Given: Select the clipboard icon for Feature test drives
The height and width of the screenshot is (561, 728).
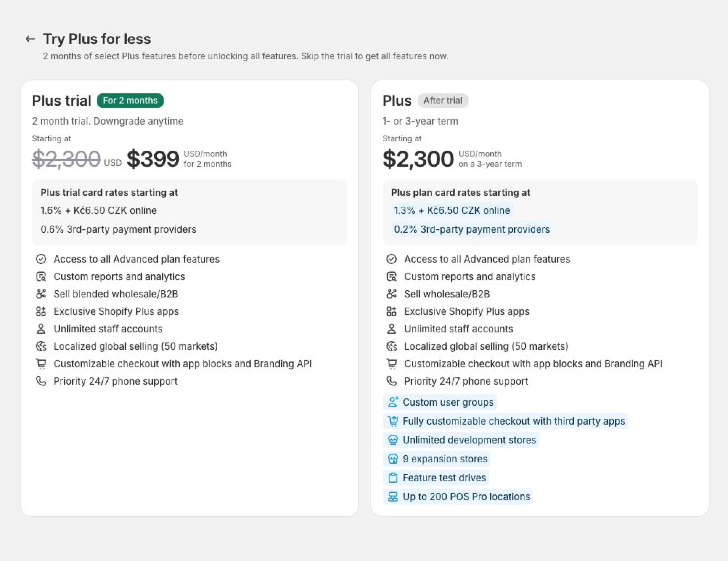Looking at the screenshot, I should tap(393, 478).
